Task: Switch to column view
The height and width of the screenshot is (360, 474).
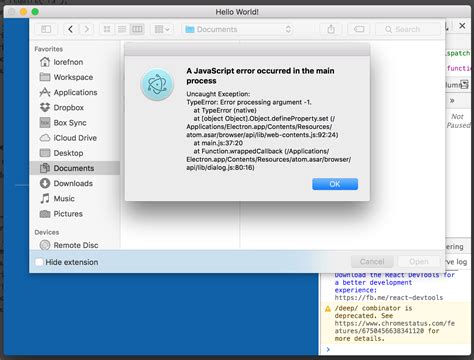Action: click(x=137, y=29)
